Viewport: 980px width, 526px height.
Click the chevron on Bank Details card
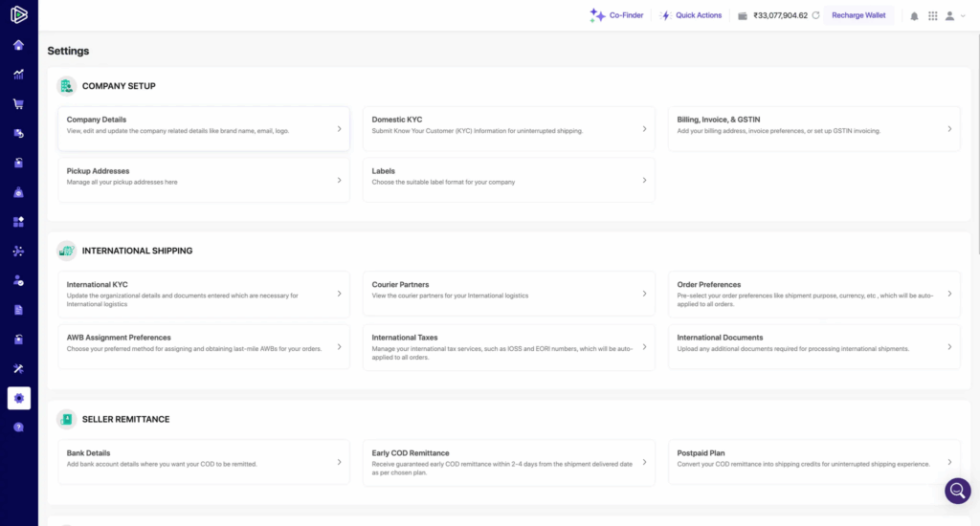pos(339,462)
